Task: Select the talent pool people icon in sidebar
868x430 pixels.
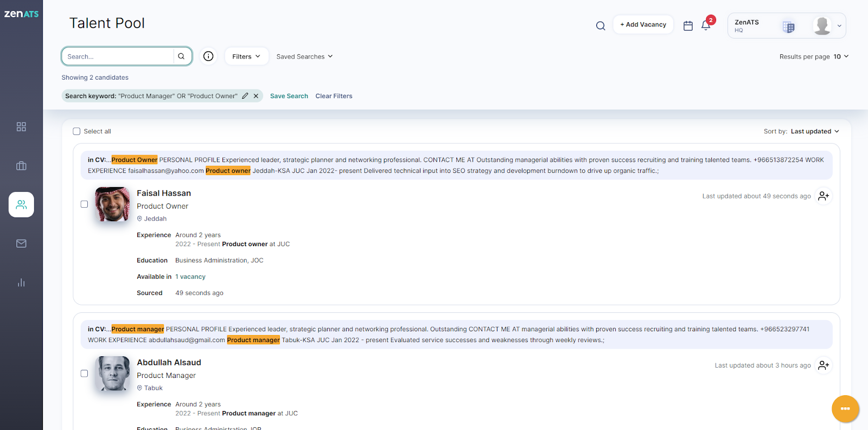Action: tap(21, 204)
